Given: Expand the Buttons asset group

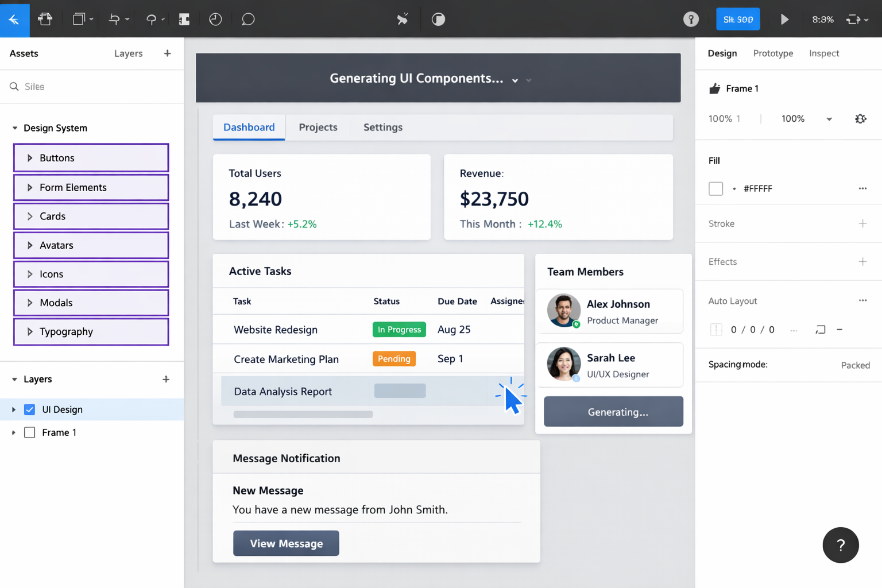Looking at the screenshot, I should click(30, 158).
